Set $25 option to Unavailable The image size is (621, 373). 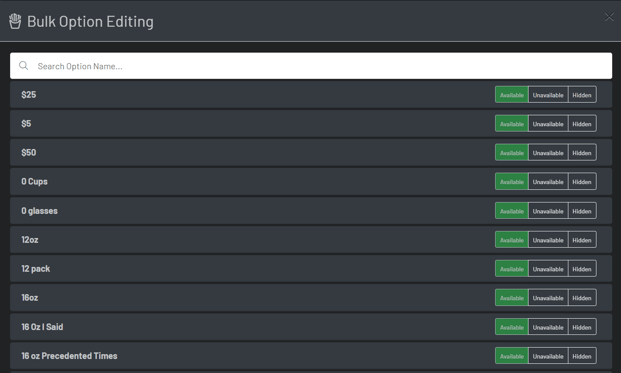[x=548, y=95]
